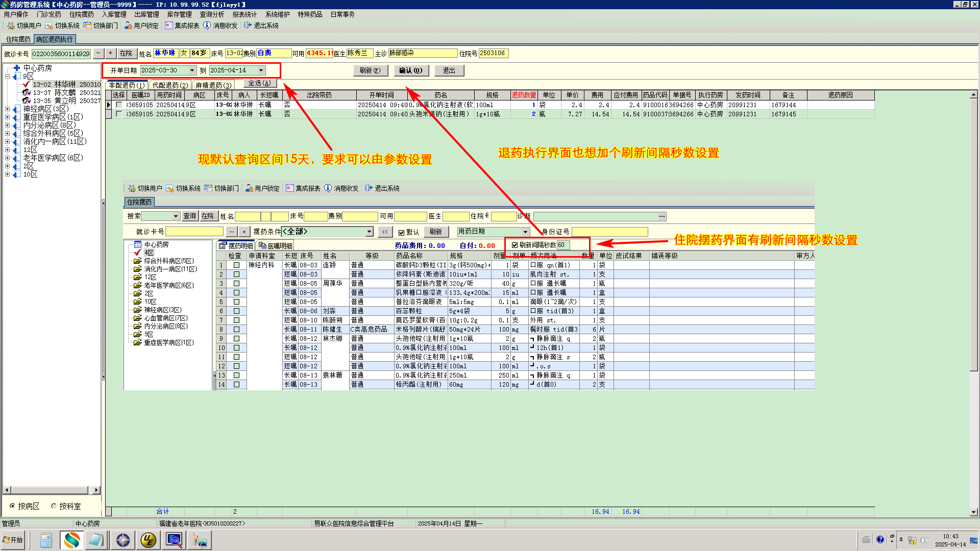Click the calculator icon in the taskbar

(x=46, y=540)
